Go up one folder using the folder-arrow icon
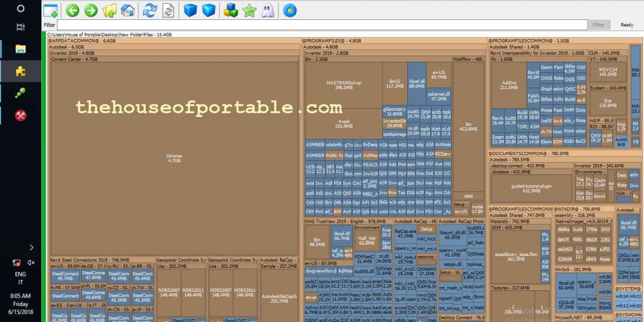Screen dimensions: 644x322 point(109,10)
